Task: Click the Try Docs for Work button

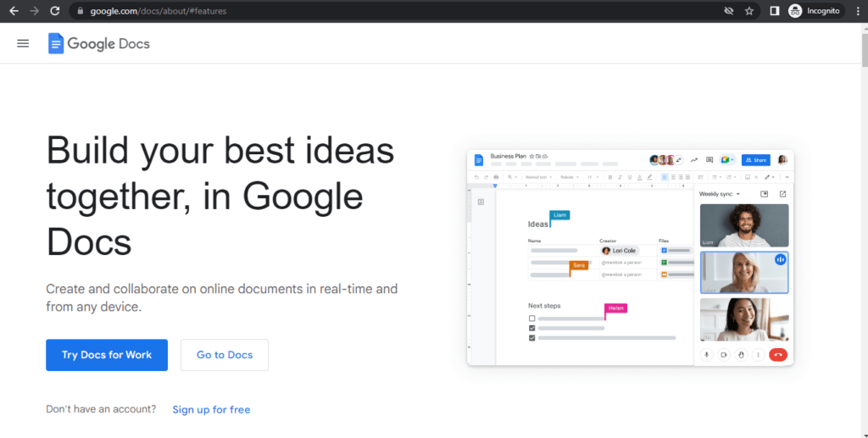Action: (107, 355)
